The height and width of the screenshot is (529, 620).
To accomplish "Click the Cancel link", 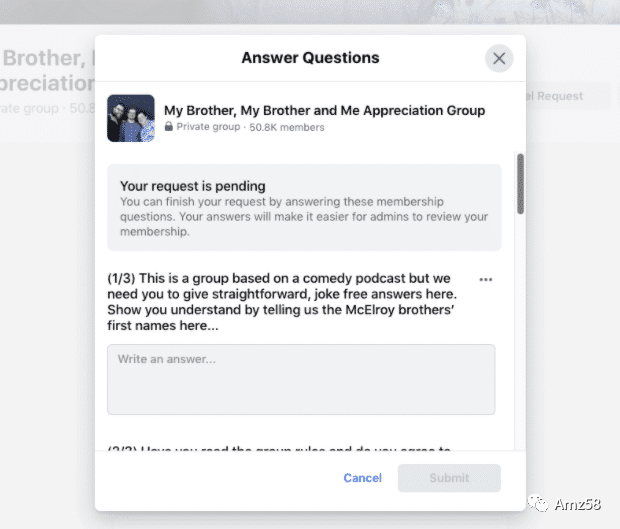I will [x=363, y=478].
